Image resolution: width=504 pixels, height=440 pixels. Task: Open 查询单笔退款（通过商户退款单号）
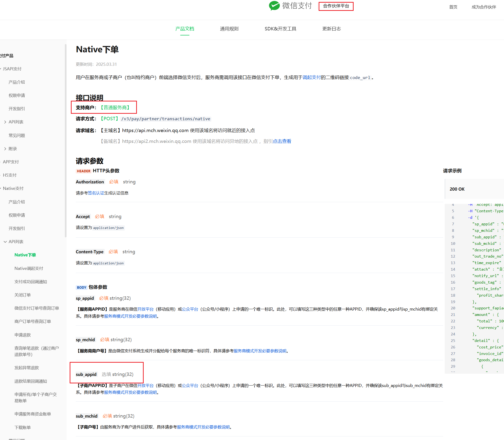point(36,351)
